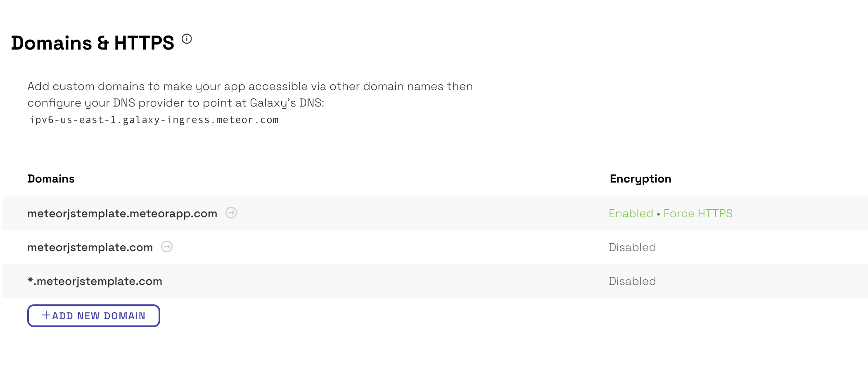Screen dimensions: 868x375
Task: Click 'configure your DNS provider' description line
Action: pos(176,103)
